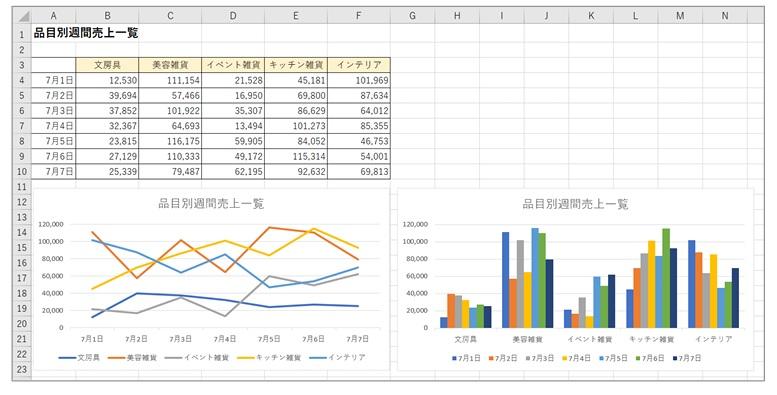Select column B header
The width and height of the screenshot is (777, 395).
coord(108,16)
